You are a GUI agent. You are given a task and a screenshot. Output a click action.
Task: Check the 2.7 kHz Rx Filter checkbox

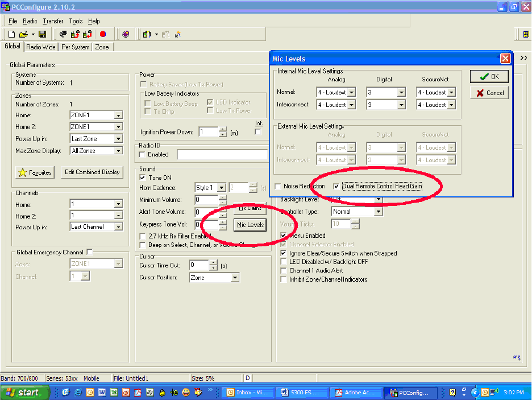(143, 236)
